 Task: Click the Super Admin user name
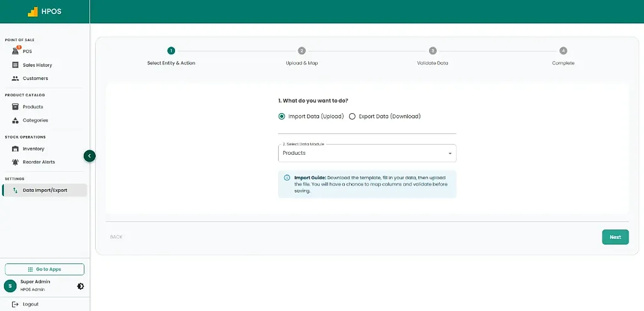(35, 281)
